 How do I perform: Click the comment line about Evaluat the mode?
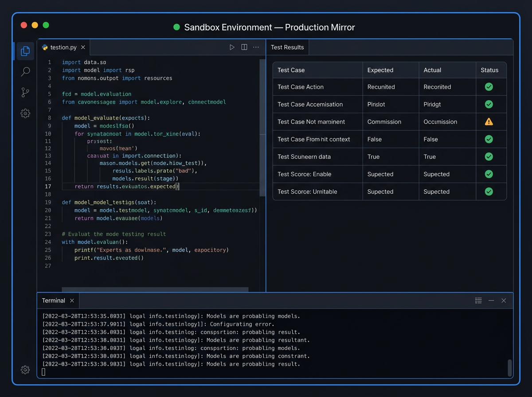pyautogui.click(x=114, y=234)
